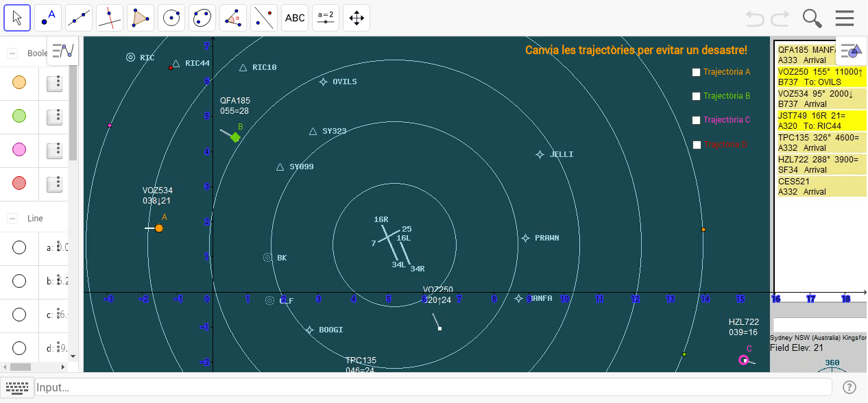Select the Reflect about Line tool
The height and width of the screenshot is (403, 868).
pyautogui.click(x=264, y=18)
